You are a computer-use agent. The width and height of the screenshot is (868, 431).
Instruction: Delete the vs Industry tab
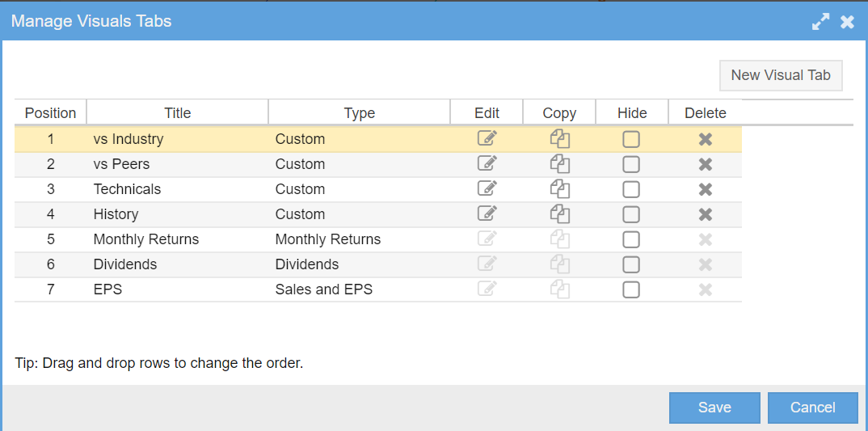click(706, 140)
